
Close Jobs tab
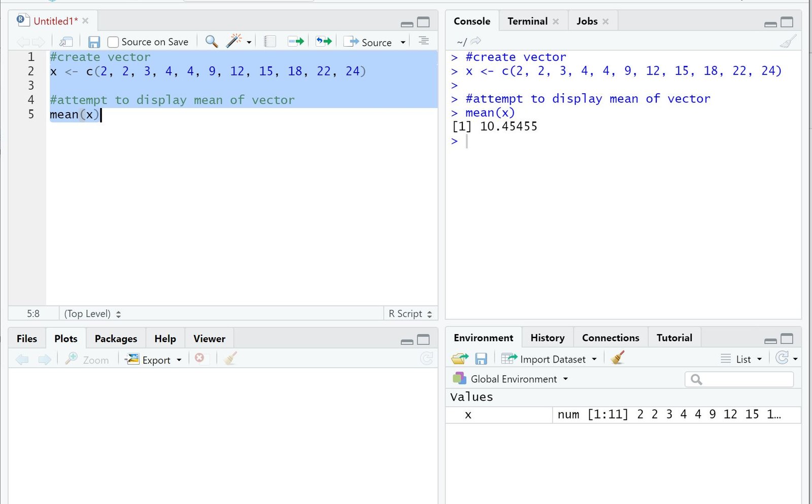pyautogui.click(x=605, y=21)
